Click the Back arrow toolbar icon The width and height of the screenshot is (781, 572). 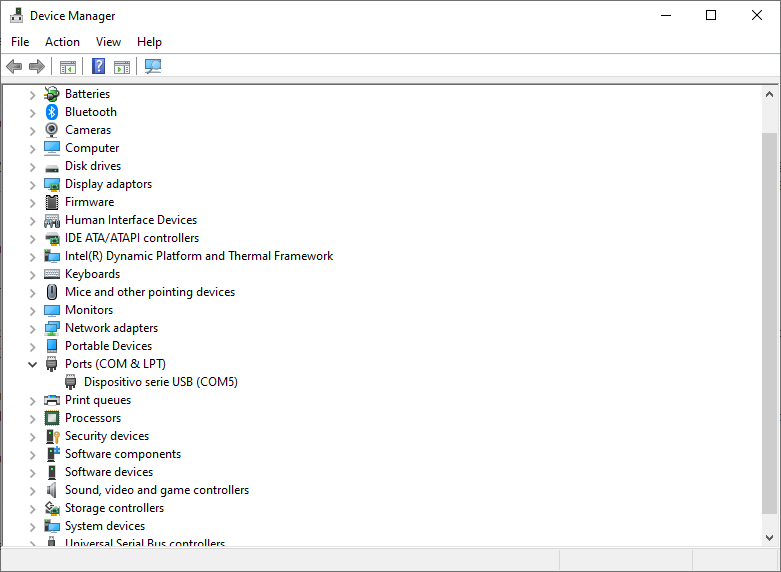[14, 66]
